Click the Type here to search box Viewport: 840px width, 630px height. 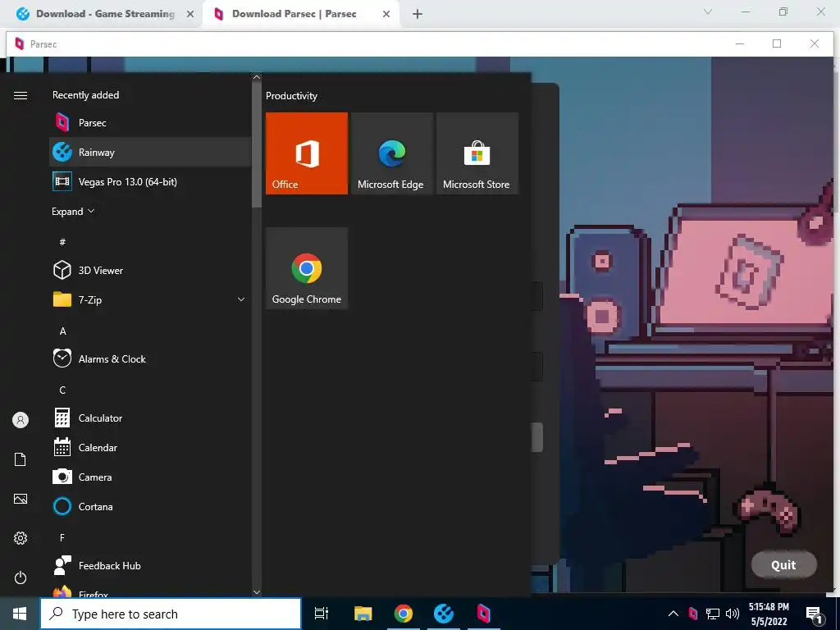171,614
